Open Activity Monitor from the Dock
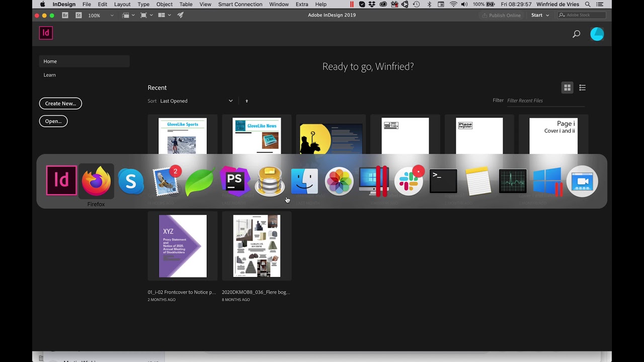The image size is (644, 362). point(513,181)
